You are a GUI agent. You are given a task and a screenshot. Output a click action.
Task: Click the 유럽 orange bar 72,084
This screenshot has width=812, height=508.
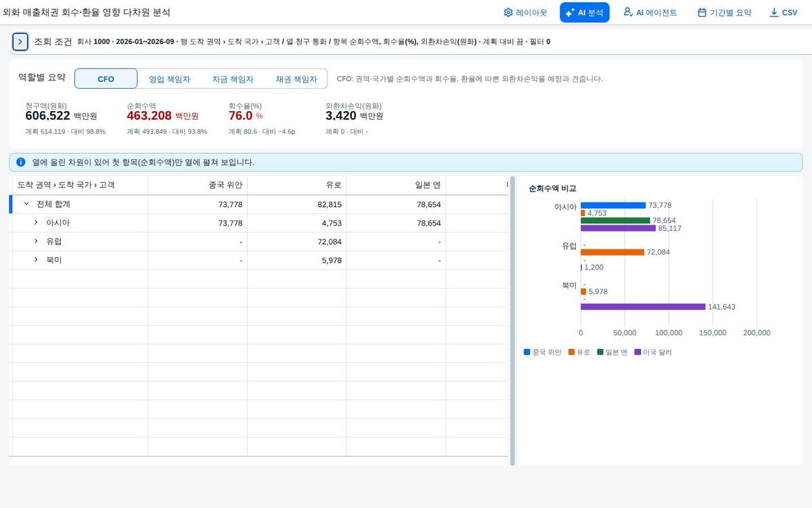pyautogui.click(x=612, y=252)
